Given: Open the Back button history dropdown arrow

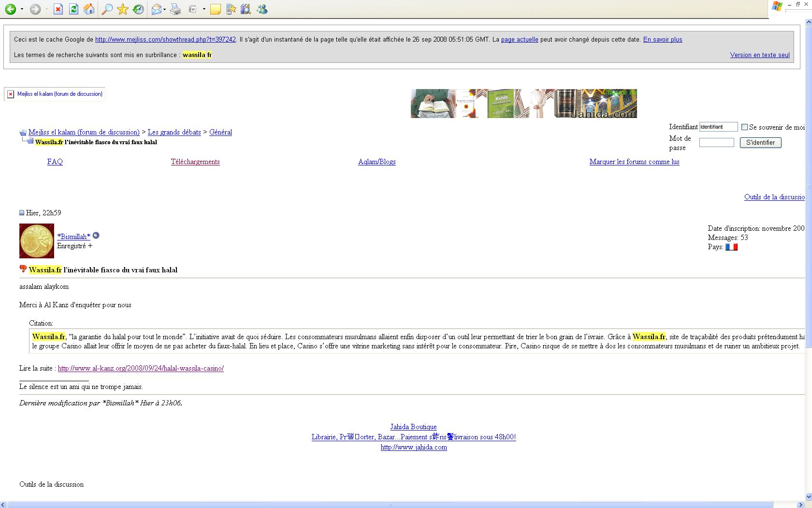Looking at the screenshot, I should (x=22, y=9).
